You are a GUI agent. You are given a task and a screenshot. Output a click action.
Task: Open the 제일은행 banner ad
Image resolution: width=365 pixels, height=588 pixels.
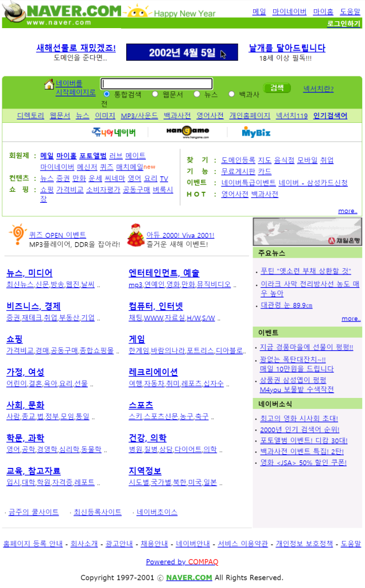pos(307,232)
